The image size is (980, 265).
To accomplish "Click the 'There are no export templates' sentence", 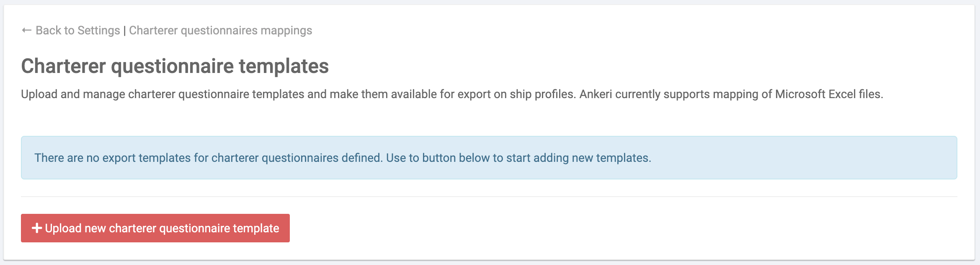I will [x=208, y=158].
